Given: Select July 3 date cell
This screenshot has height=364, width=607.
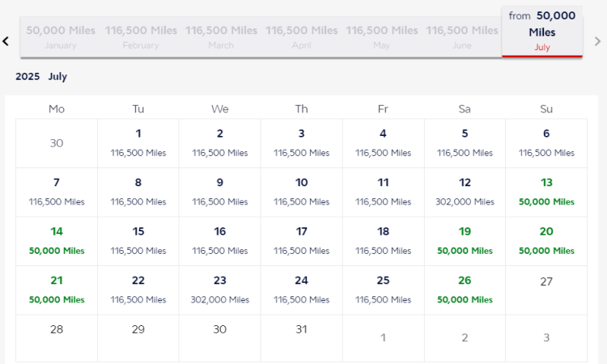Looking at the screenshot, I should (x=302, y=143).
